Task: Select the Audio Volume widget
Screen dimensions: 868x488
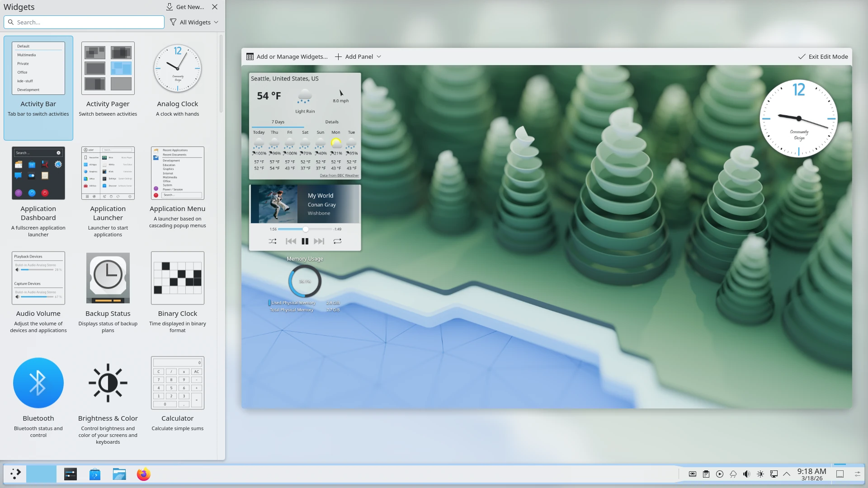Action: pyautogui.click(x=38, y=298)
